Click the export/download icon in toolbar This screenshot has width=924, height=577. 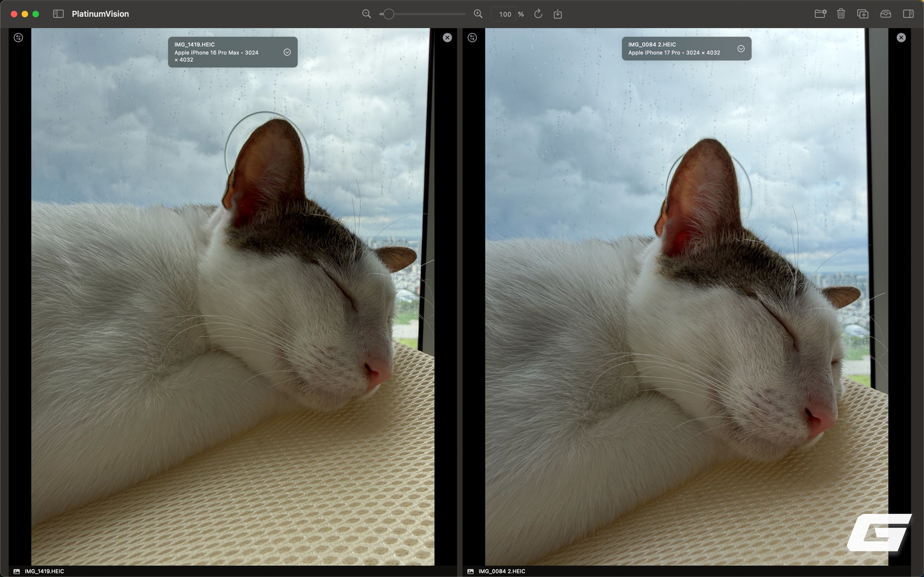pos(558,14)
